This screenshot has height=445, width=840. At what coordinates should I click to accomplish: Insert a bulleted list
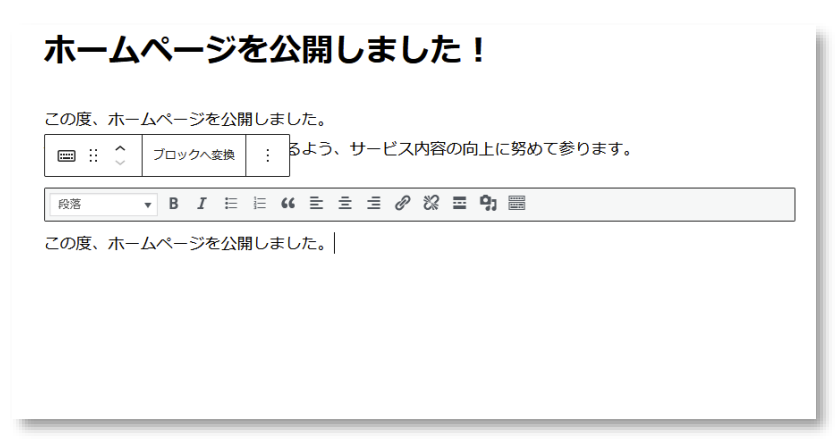[230, 204]
